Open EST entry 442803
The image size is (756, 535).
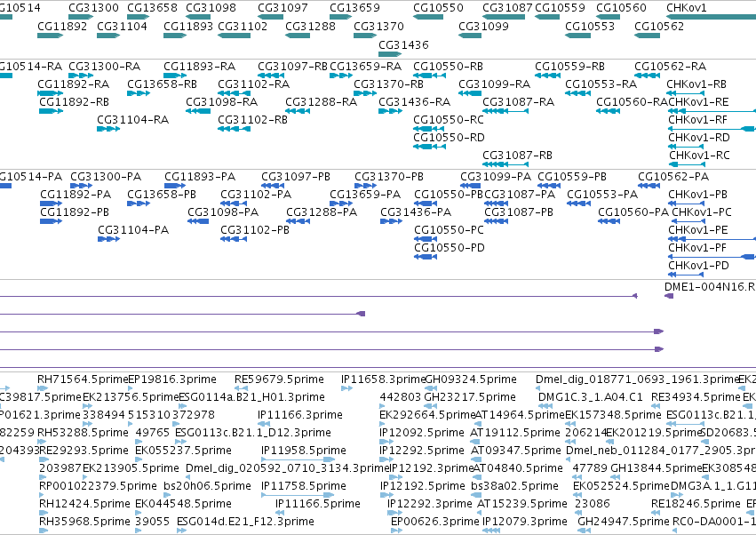[x=400, y=397]
